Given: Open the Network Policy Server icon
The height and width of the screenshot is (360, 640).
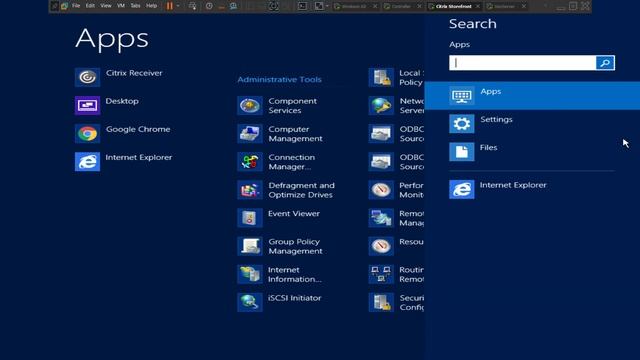Looking at the screenshot, I should click(x=381, y=105).
